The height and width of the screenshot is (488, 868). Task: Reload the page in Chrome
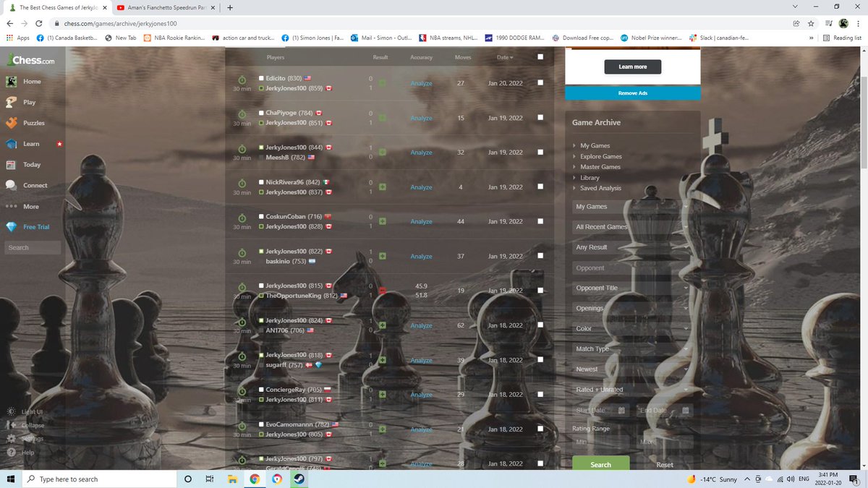pos(39,23)
